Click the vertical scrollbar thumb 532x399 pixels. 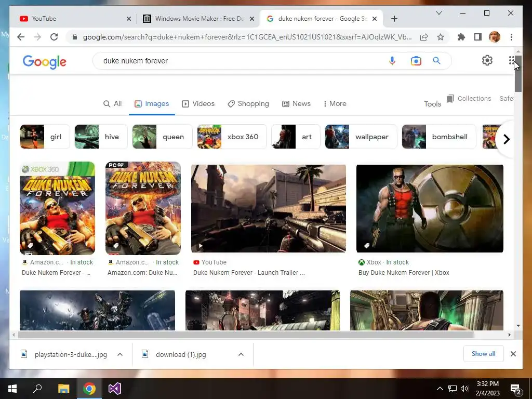pos(518,74)
